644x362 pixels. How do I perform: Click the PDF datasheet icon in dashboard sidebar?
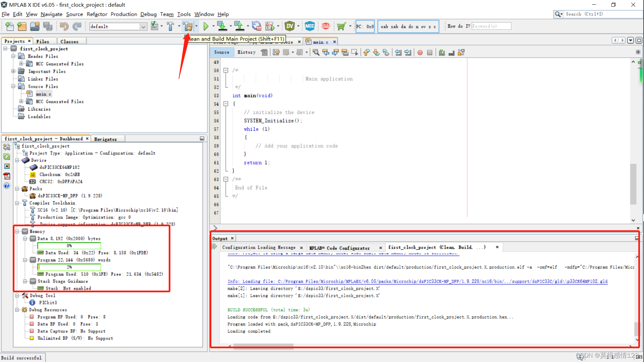[x=7, y=176]
